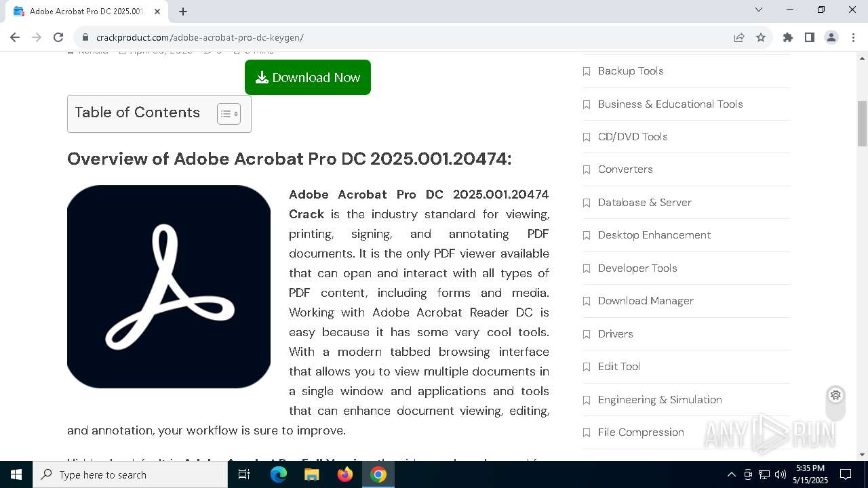Open the Windows Start menu
The width and height of the screenshot is (868, 488).
pos(16,474)
